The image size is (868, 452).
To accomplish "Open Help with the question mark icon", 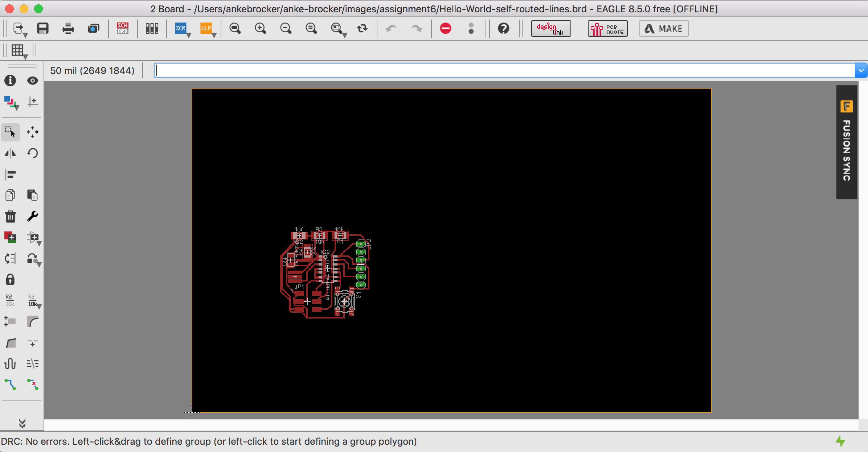I will [504, 28].
